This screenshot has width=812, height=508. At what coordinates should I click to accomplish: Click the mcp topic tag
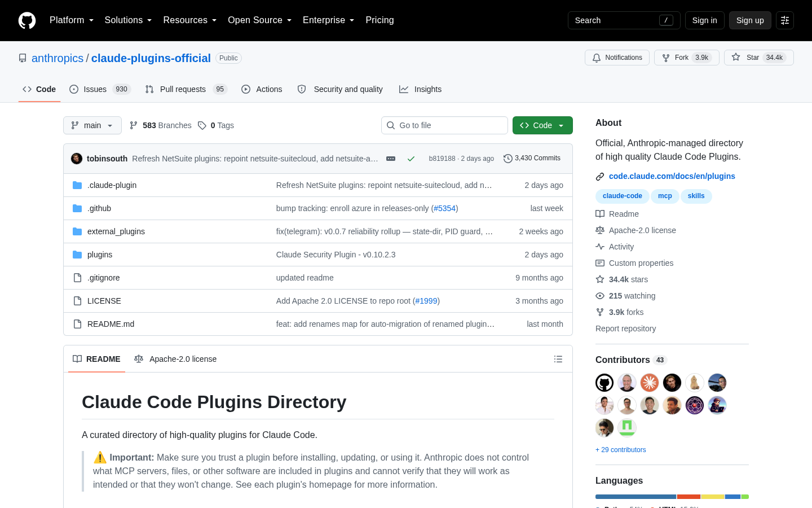pos(665,196)
